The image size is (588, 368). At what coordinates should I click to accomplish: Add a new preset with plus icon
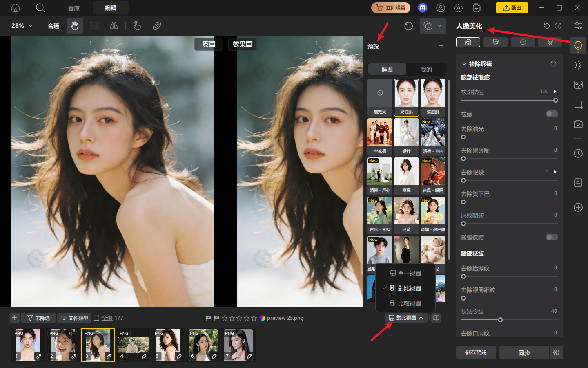[x=441, y=46]
